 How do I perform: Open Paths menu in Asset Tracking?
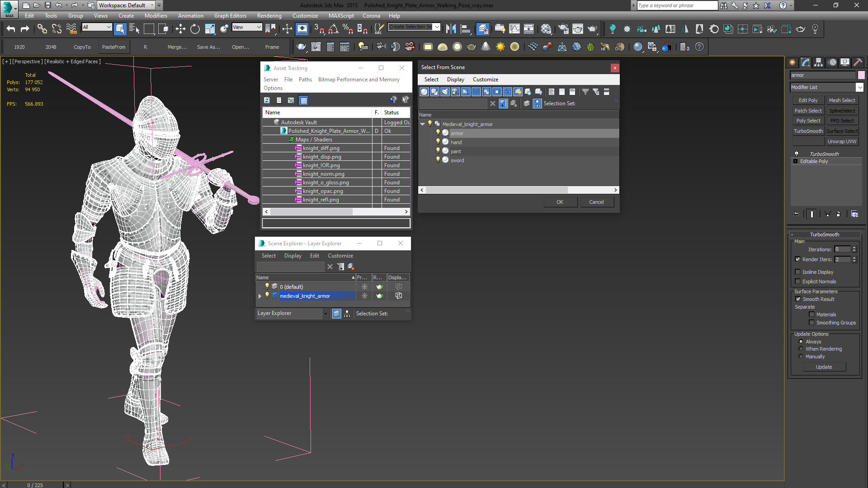pyautogui.click(x=305, y=80)
